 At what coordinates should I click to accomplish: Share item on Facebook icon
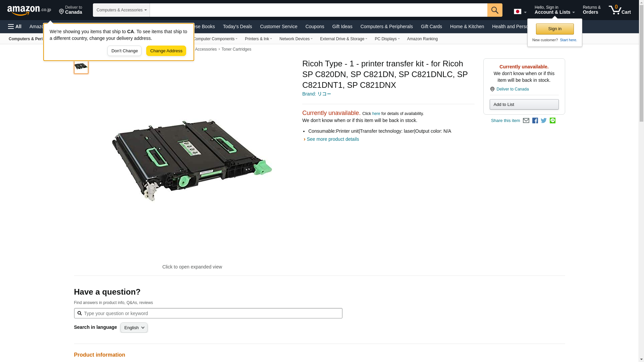pyautogui.click(x=535, y=121)
